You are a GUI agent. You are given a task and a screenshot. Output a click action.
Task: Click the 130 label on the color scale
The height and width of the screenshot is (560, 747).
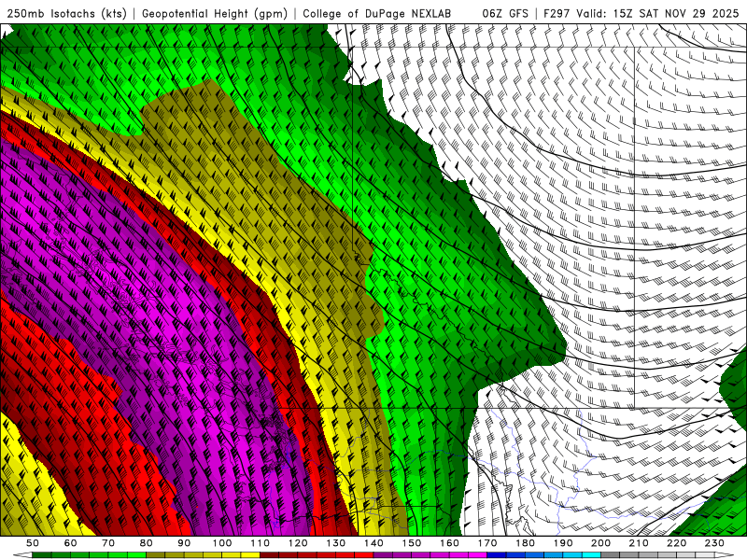coord(336,543)
